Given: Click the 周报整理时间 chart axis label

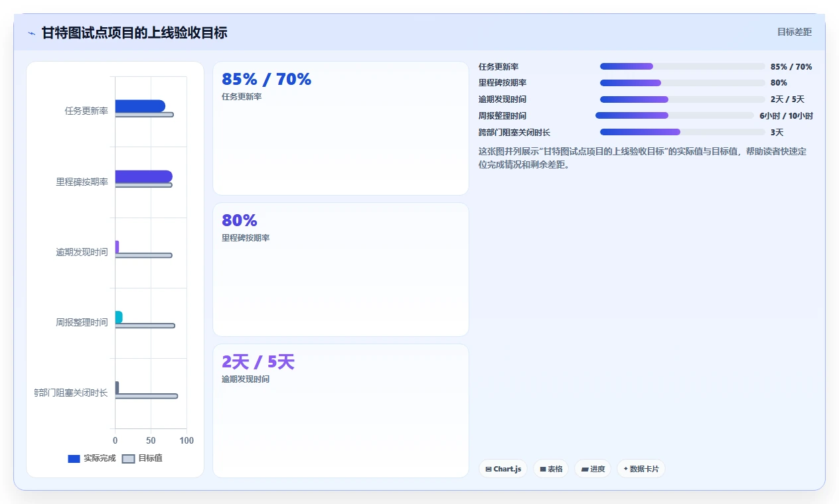Looking at the screenshot, I should coord(82,322).
